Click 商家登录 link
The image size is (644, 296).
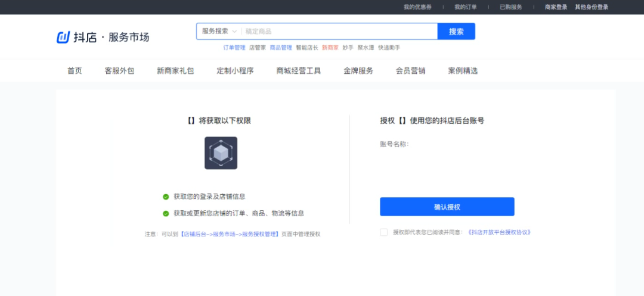[556, 7]
